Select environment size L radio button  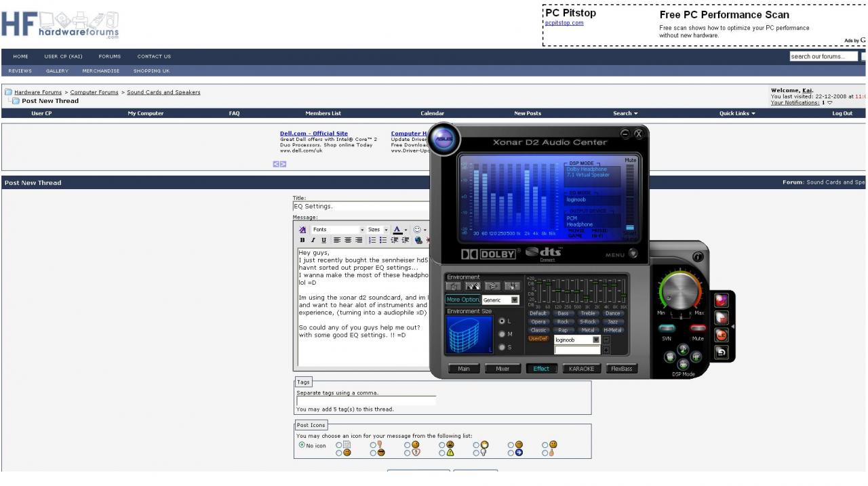(x=502, y=321)
